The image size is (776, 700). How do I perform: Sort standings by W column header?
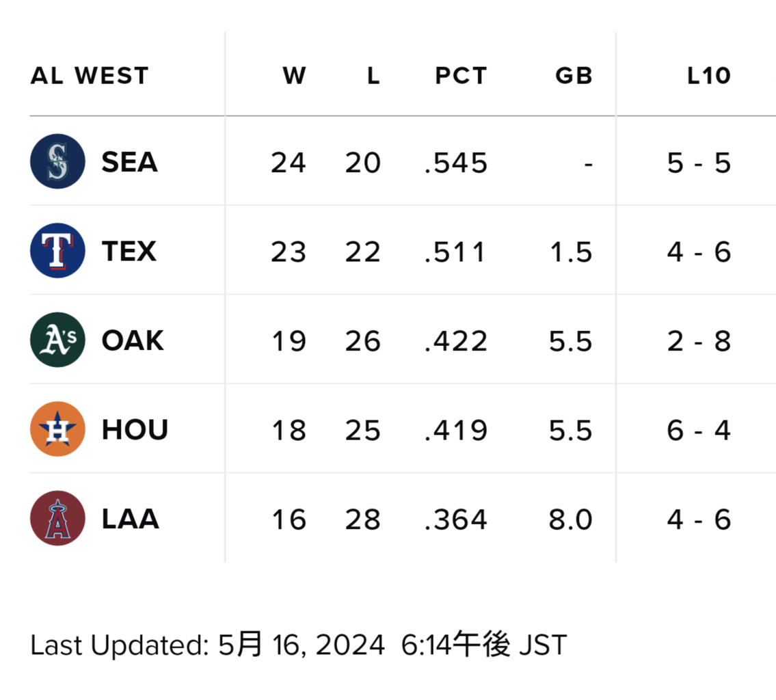(295, 76)
